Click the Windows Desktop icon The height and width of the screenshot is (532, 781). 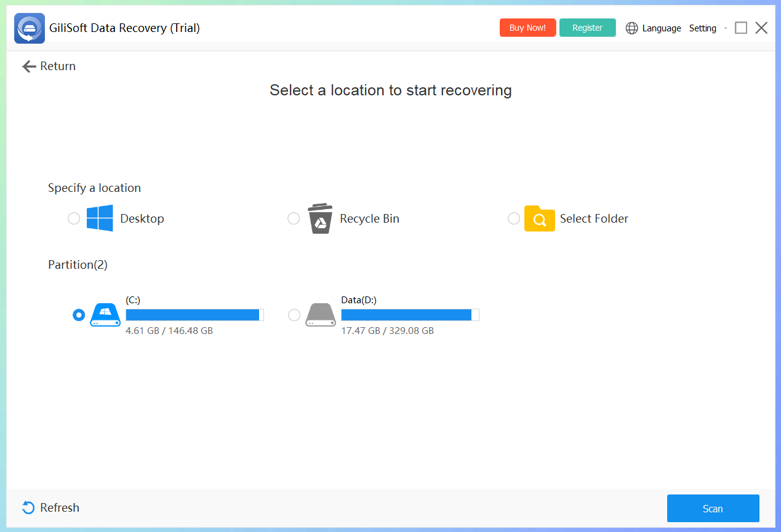tap(100, 218)
